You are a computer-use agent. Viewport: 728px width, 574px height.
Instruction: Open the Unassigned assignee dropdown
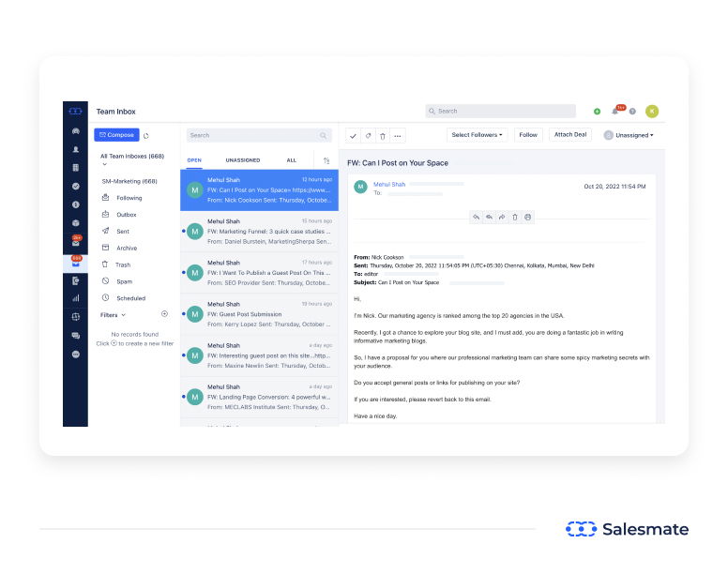(629, 135)
